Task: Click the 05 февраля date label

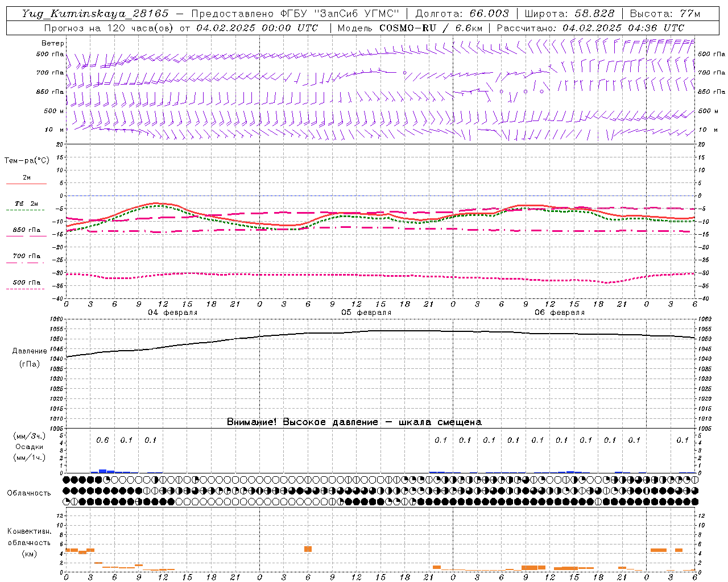Action: [x=366, y=313]
